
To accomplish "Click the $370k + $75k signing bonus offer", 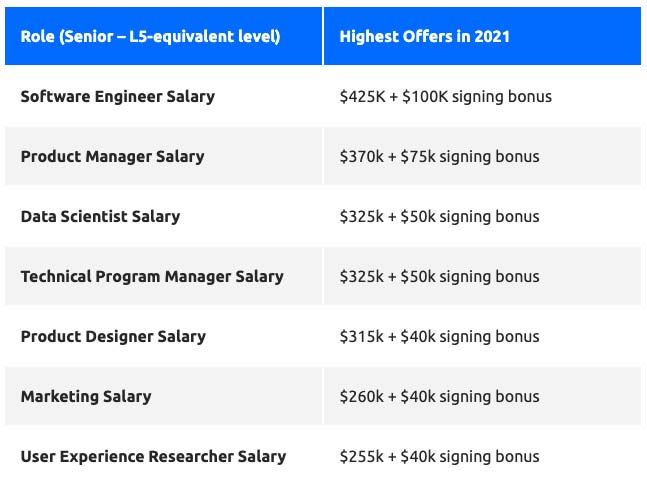I will point(439,157).
